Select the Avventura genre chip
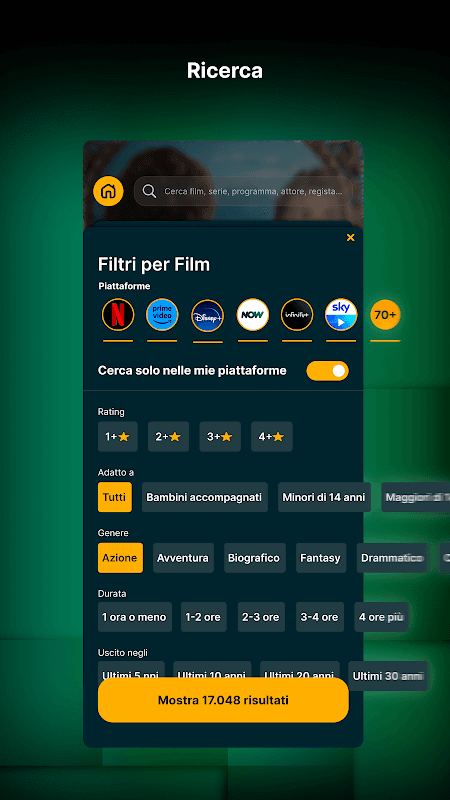Image resolution: width=450 pixels, height=800 pixels. click(183, 558)
